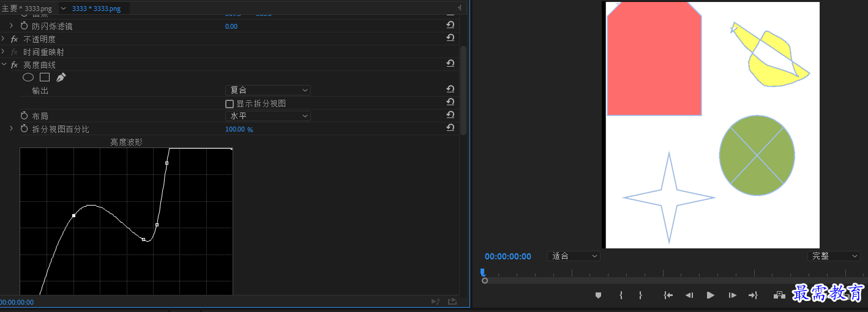This screenshot has height=312, width=868.
Task: Reset the 显示拆分视图 parameter
Action: pos(450,102)
